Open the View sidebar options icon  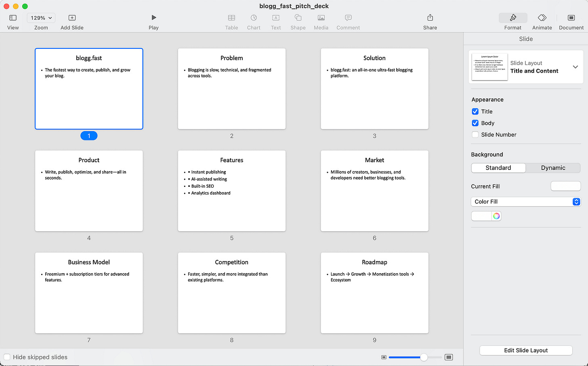click(x=13, y=18)
